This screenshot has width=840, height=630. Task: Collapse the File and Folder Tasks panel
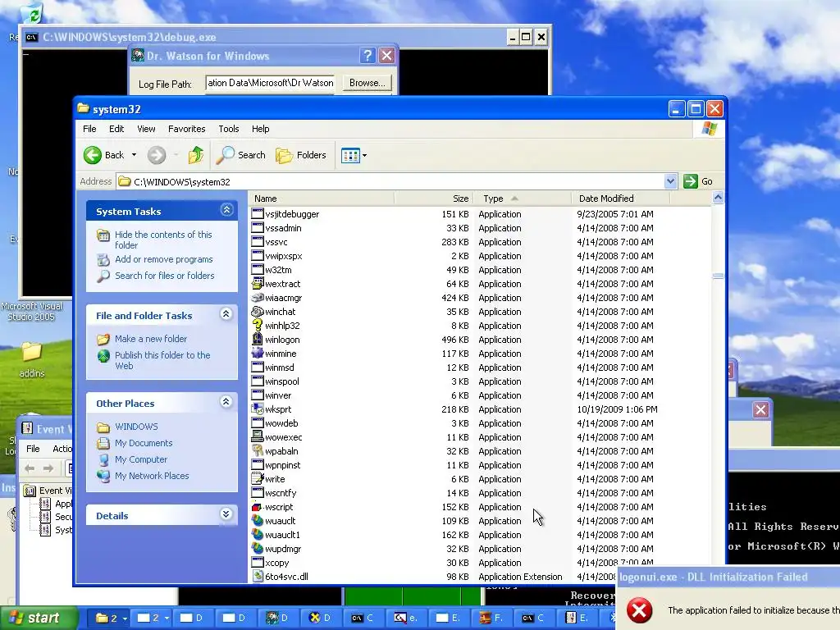click(226, 314)
